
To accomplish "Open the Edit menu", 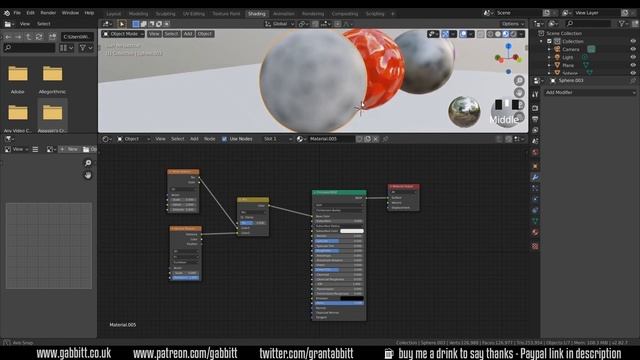I will click(30, 13).
